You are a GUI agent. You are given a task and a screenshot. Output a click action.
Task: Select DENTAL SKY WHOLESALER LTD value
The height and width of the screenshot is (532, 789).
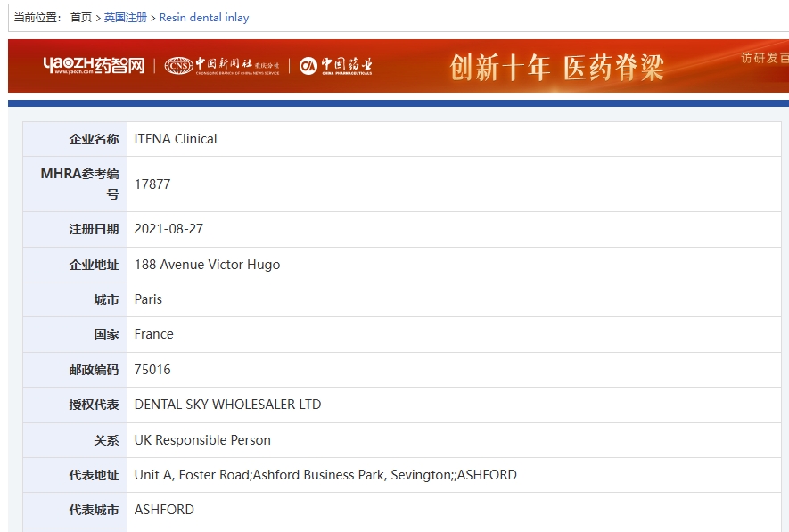(x=227, y=405)
